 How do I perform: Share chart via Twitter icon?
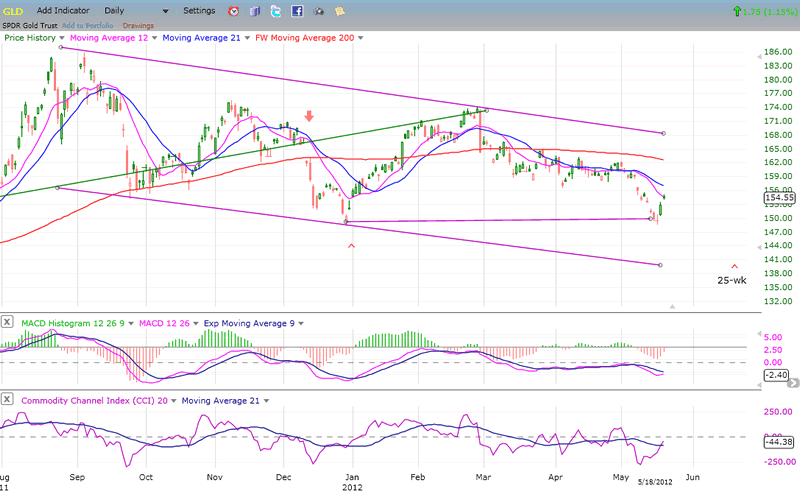click(x=275, y=11)
